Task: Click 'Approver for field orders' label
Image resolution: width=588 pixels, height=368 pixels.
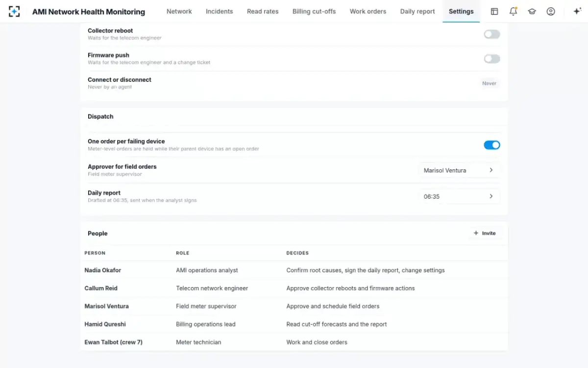Action: point(122,166)
